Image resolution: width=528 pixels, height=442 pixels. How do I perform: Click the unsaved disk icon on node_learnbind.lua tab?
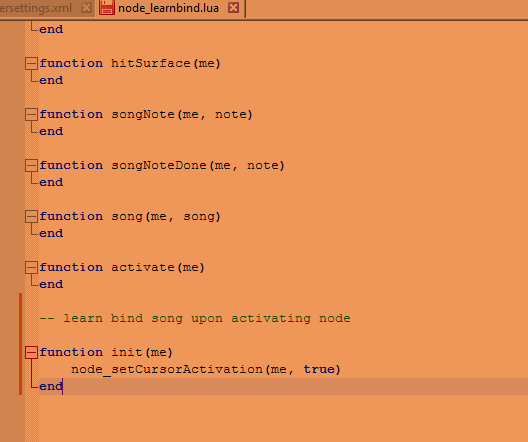point(107,8)
